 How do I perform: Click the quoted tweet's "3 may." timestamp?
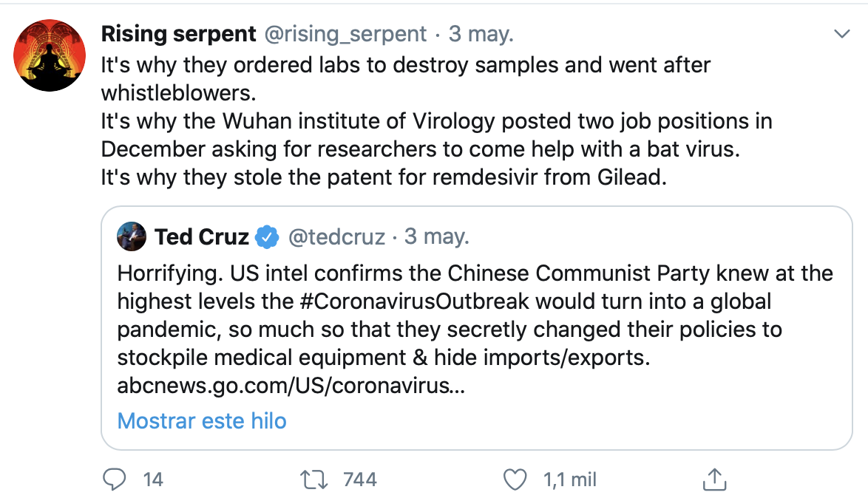click(x=437, y=236)
